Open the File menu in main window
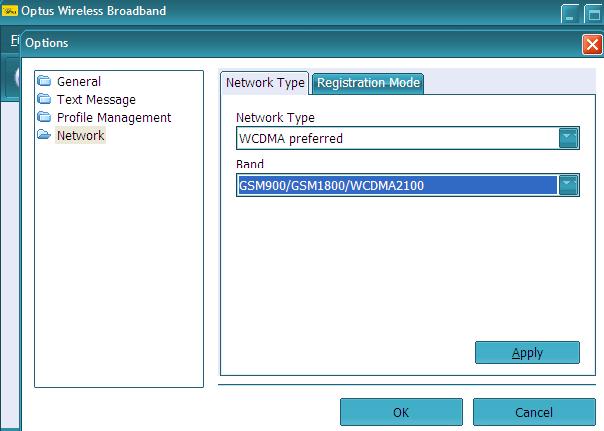604x431 pixels. [15, 40]
